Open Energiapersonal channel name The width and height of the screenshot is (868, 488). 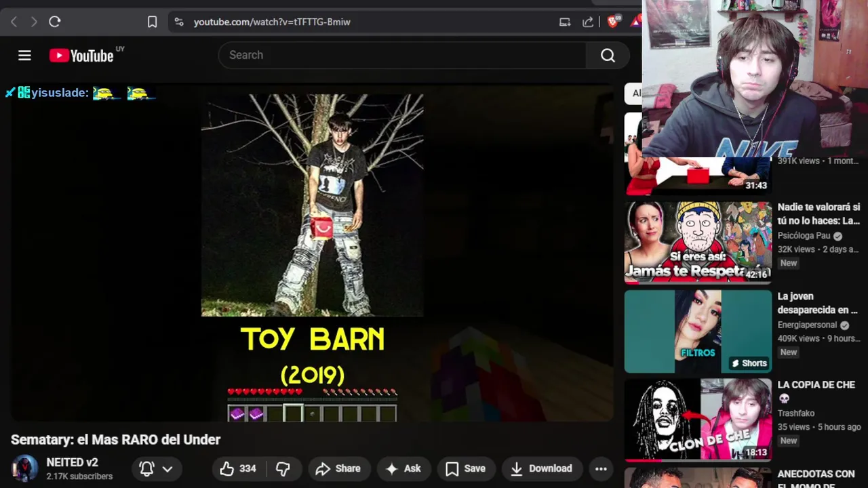pyautogui.click(x=807, y=325)
